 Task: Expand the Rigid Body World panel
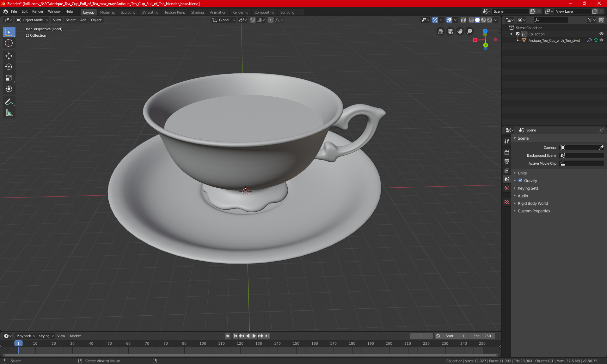tap(533, 203)
